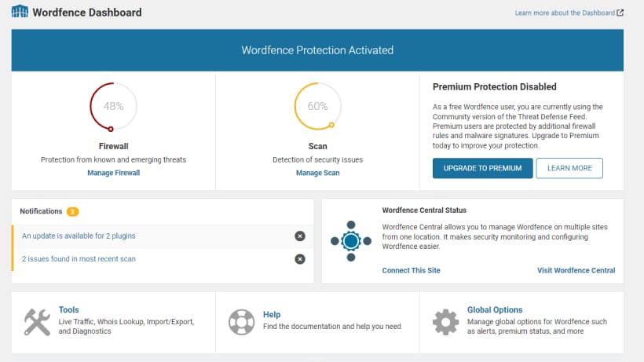Click 'Protection from known and emerging threats' text
This screenshot has height=362, width=644.
(113, 159)
